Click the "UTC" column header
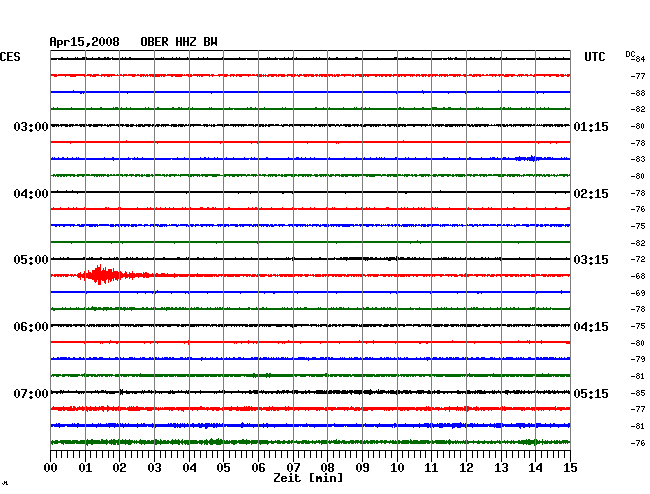 click(x=594, y=57)
